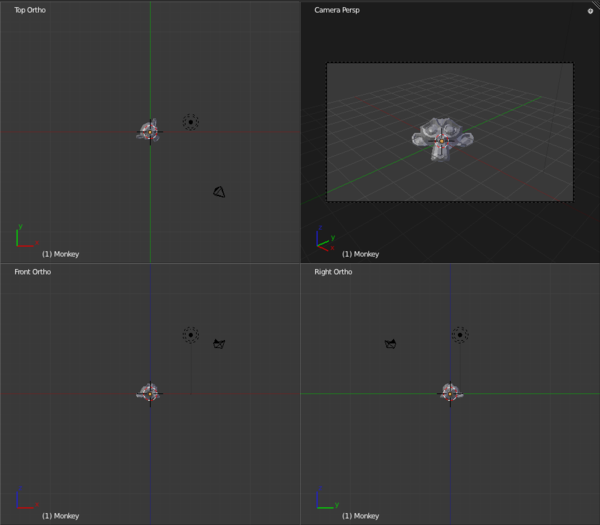Click the XY axis gizmo in Top Ortho
This screenshot has width=600, height=525.
pyautogui.click(x=26, y=236)
